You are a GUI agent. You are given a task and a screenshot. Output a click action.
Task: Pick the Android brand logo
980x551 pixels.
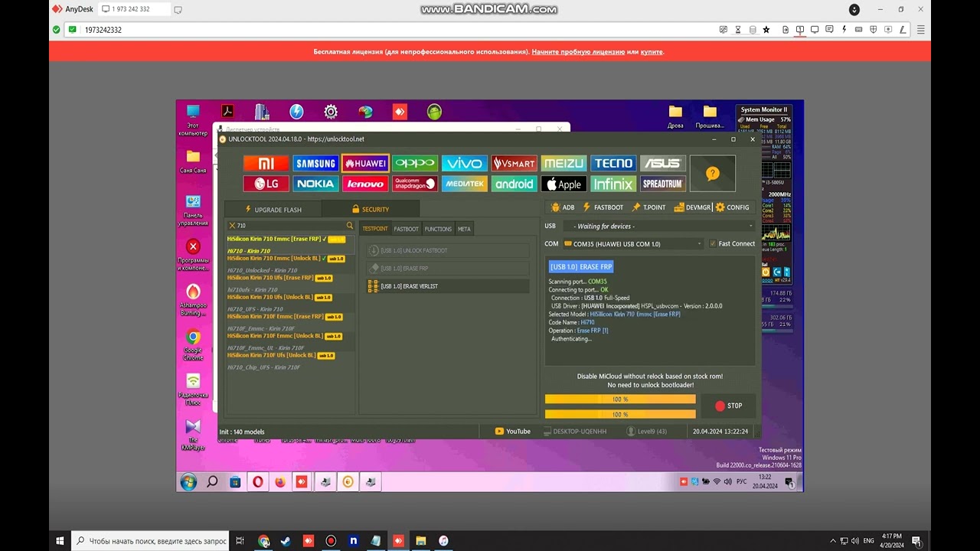click(514, 184)
